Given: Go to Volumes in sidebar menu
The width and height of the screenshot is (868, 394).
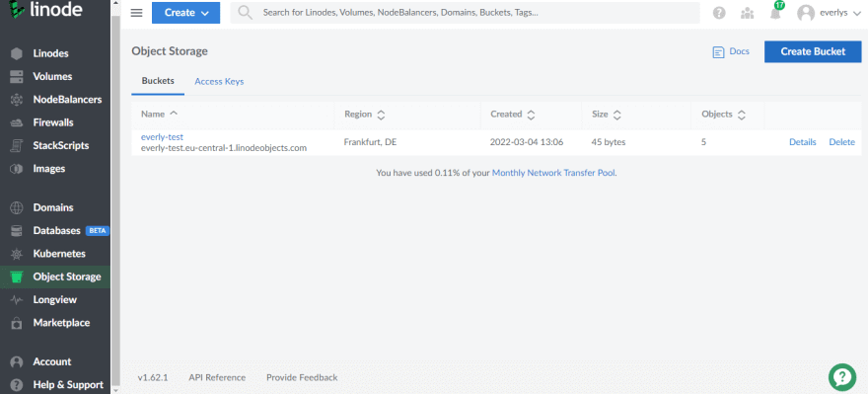Looking at the screenshot, I should [52, 76].
